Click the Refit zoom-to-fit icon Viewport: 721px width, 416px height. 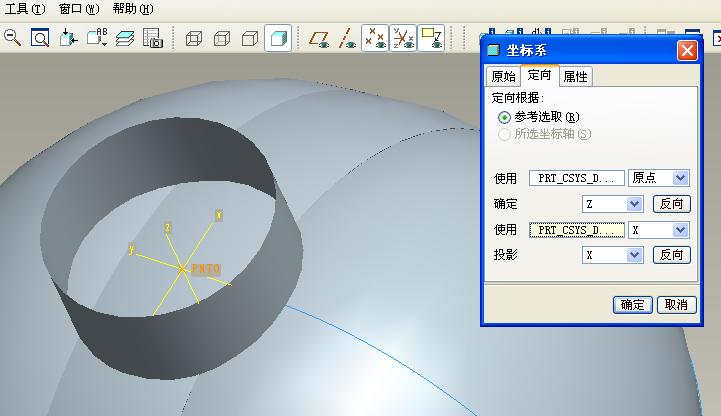[x=40, y=38]
